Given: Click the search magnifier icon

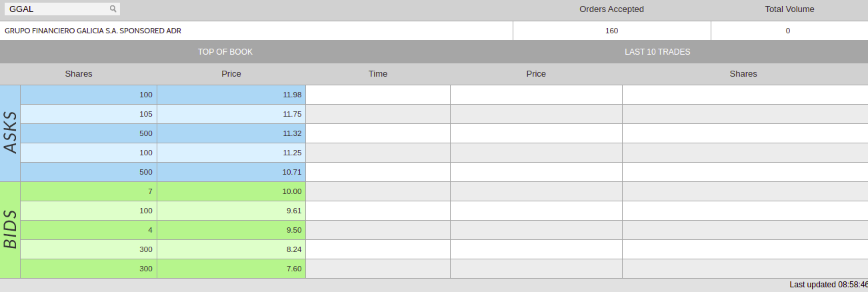Looking at the screenshot, I should coord(113,9).
